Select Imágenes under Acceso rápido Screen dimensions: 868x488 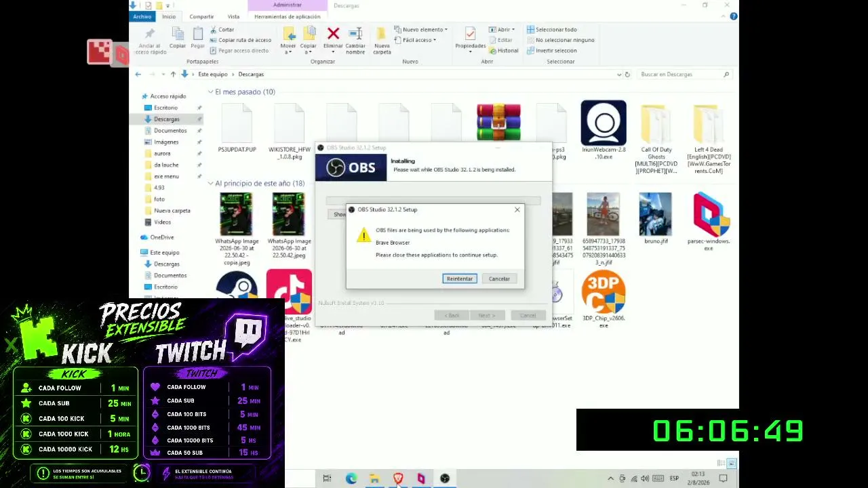(x=166, y=142)
